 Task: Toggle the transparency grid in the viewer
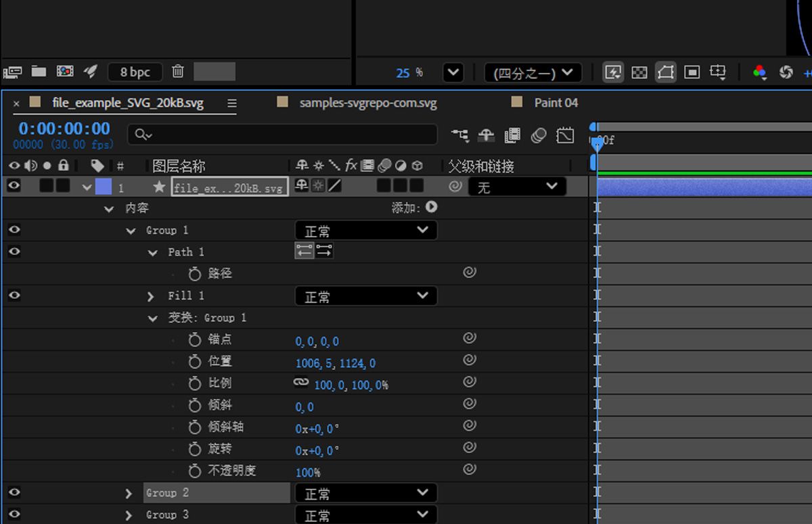(639, 72)
